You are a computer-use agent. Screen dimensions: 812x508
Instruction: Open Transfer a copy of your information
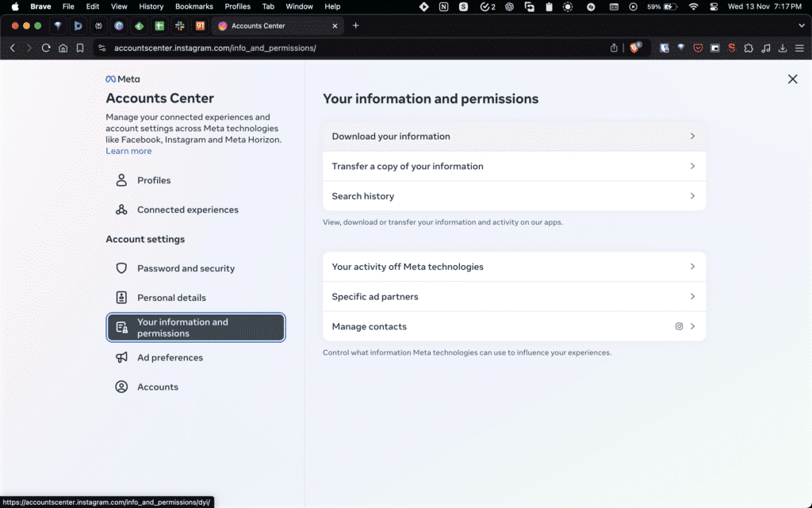(514, 166)
